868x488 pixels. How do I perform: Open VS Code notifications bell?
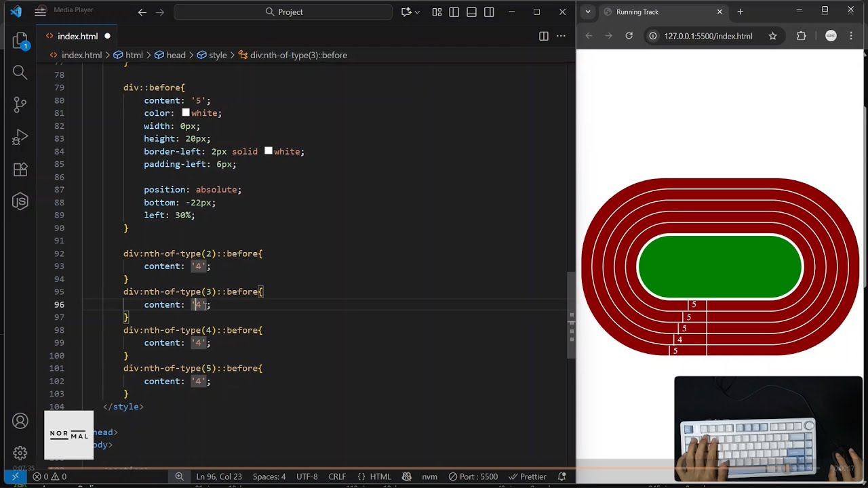coord(561,476)
